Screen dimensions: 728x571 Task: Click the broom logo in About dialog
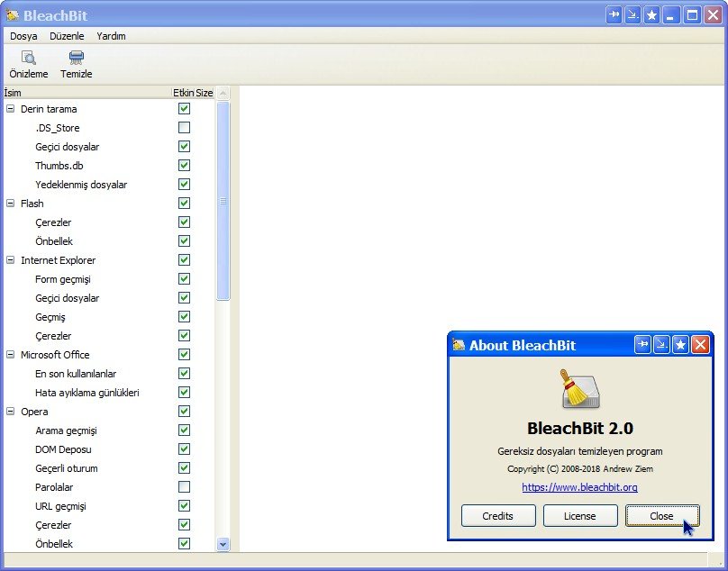pyautogui.click(x=580, y=389)
